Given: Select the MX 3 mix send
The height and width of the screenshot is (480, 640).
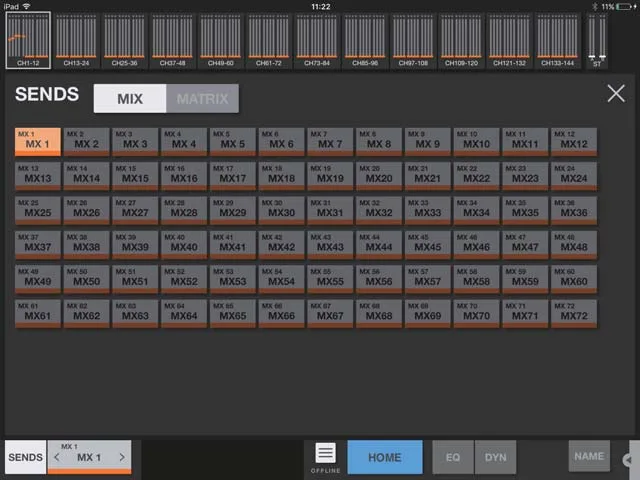Looking at the screenshot, I should (135, 142).
